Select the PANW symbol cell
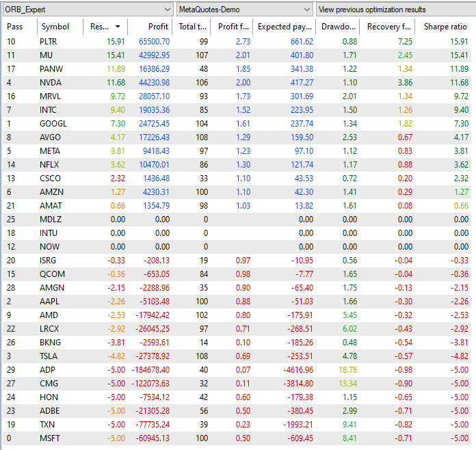The height and width of the screenshot is (450, 476). click(x=51, y=69)
